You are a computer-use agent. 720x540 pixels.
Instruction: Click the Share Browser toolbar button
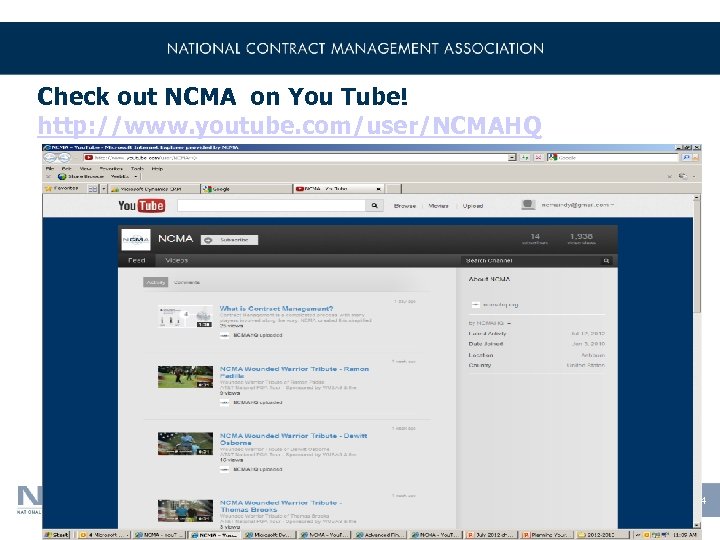[x=81, y=176]
